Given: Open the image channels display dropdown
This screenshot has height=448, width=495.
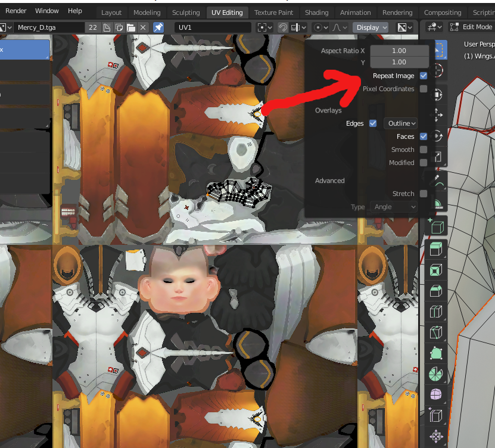Looking at the screenshot, I should (x=404, y=27).
